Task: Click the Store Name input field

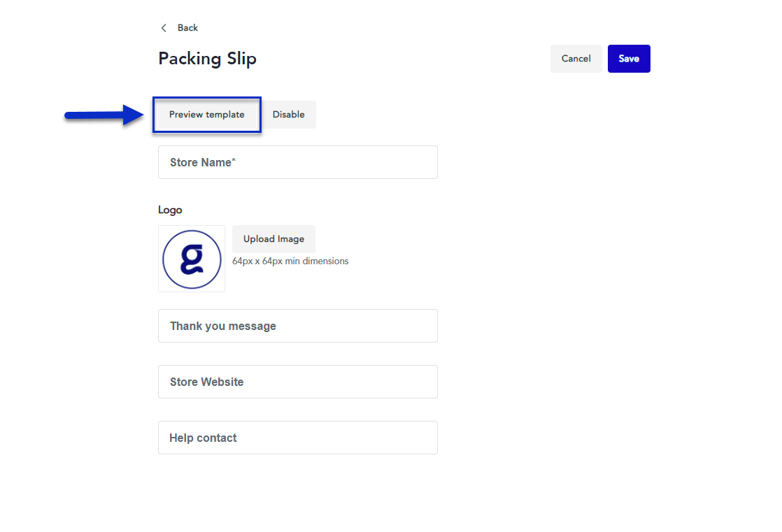Action: click(298, 162)
